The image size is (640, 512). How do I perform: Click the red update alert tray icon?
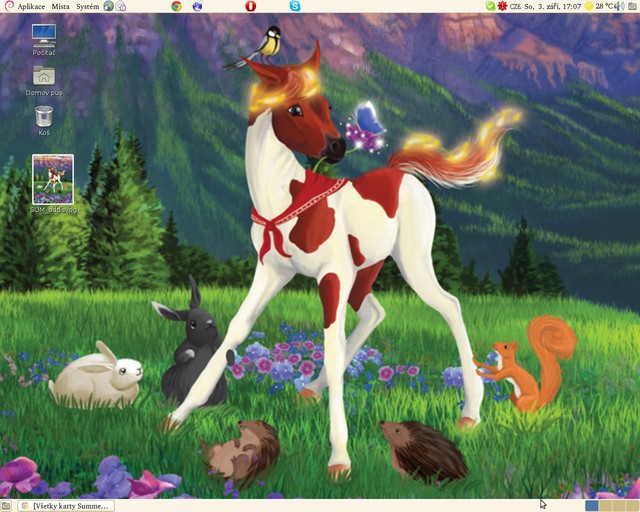coord(502,6)
